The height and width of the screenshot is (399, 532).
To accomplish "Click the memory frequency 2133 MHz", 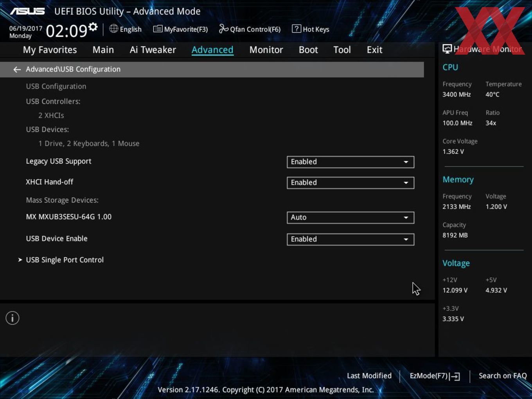I will (x=457, y=207).
